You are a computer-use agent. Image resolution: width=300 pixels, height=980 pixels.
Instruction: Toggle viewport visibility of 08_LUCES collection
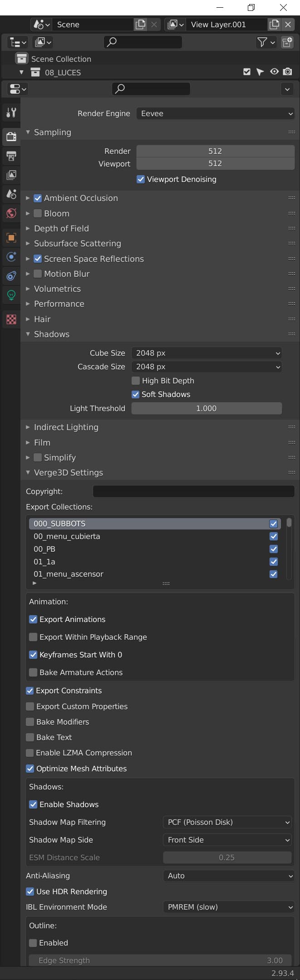(x=274, y=72)
